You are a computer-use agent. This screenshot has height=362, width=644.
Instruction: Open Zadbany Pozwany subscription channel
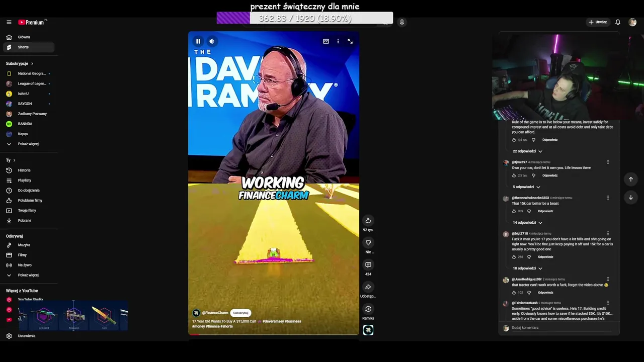pyautogui.click(x=29, y=114)
